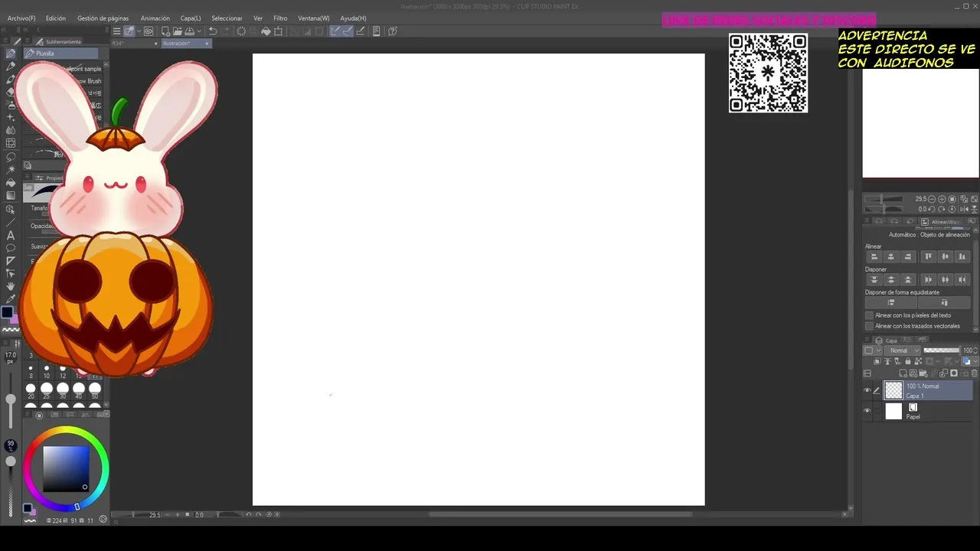980x551 pixels.
Task: Check Alinear con los píxeles del texto
Action: [x=869, y=315]
